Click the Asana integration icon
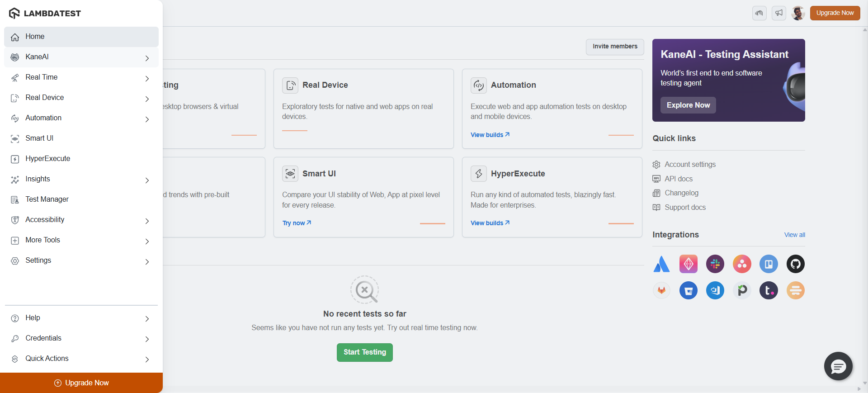Image resolution: width=868 pixels, height=393 pixels. tap(742, 264)
